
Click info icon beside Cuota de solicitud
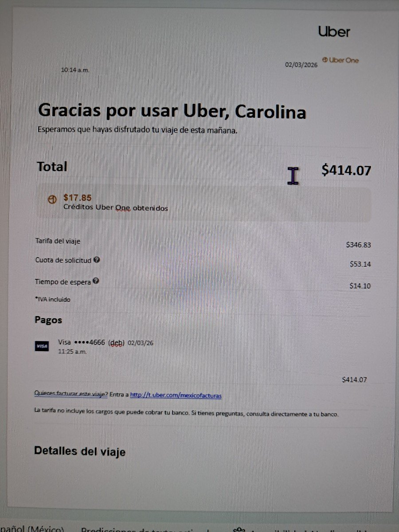coord(97,260)
